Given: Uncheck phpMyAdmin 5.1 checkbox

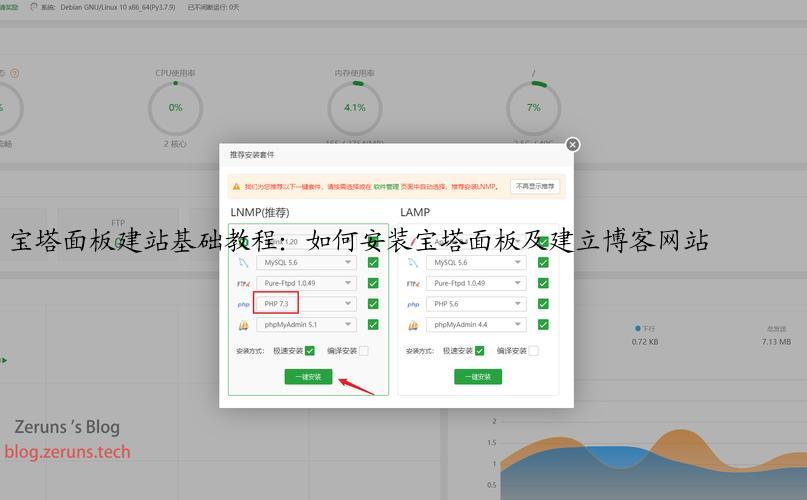Looking at the screenshot, I should (373, 324).
